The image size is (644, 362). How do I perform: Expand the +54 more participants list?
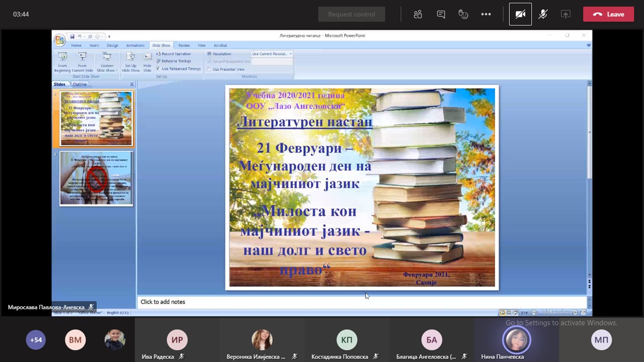pos(36,340)
